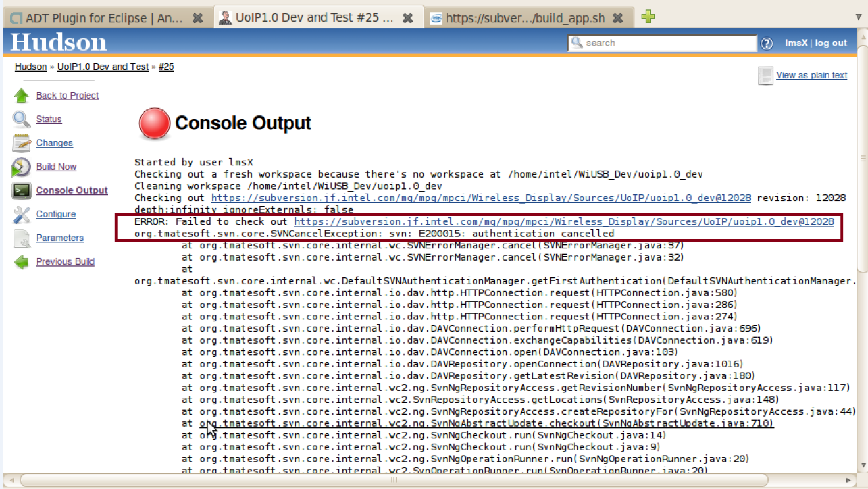Open the Back to Project link

(x=67, y=95)
